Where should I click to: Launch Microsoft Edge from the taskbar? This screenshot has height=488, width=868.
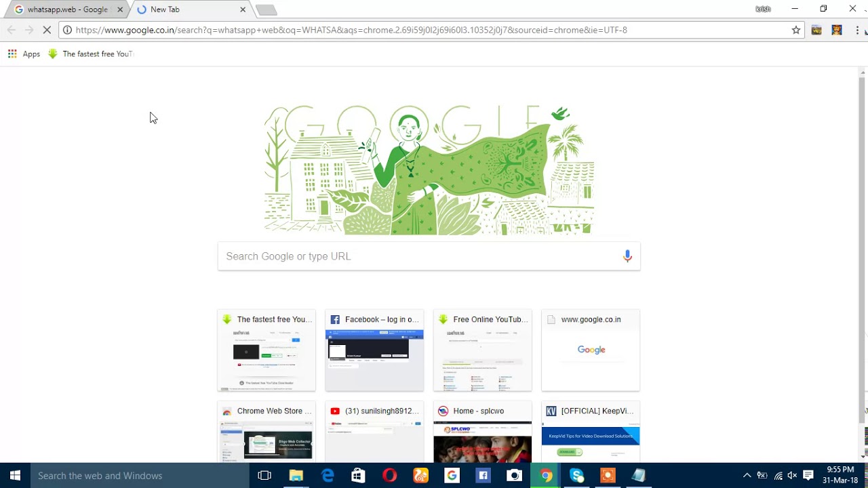click(328, 476)
